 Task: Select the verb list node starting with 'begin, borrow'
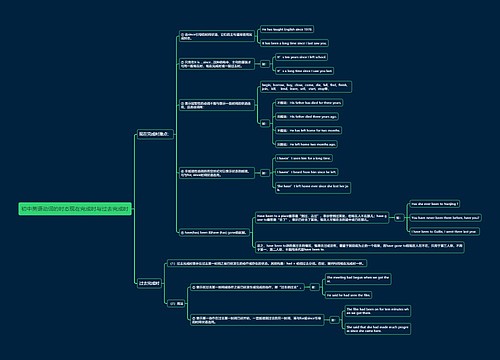(306, 87)
